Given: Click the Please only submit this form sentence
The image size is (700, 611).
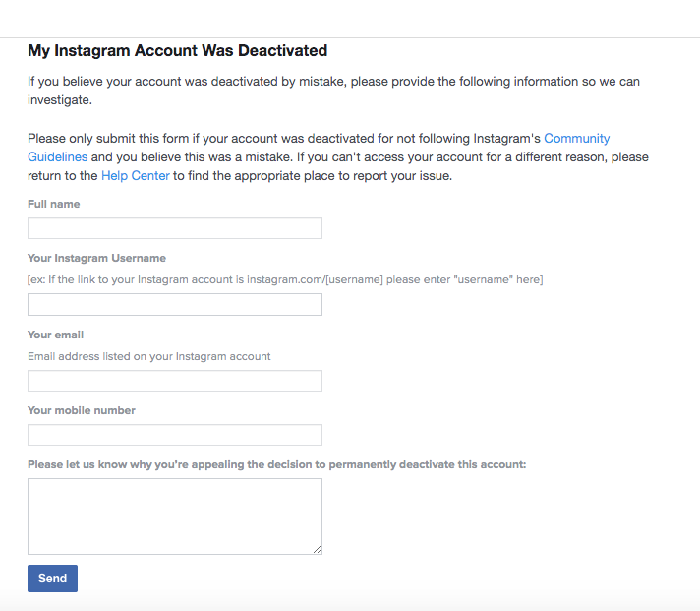Looking at the screenshot, I should pos(338,157).
